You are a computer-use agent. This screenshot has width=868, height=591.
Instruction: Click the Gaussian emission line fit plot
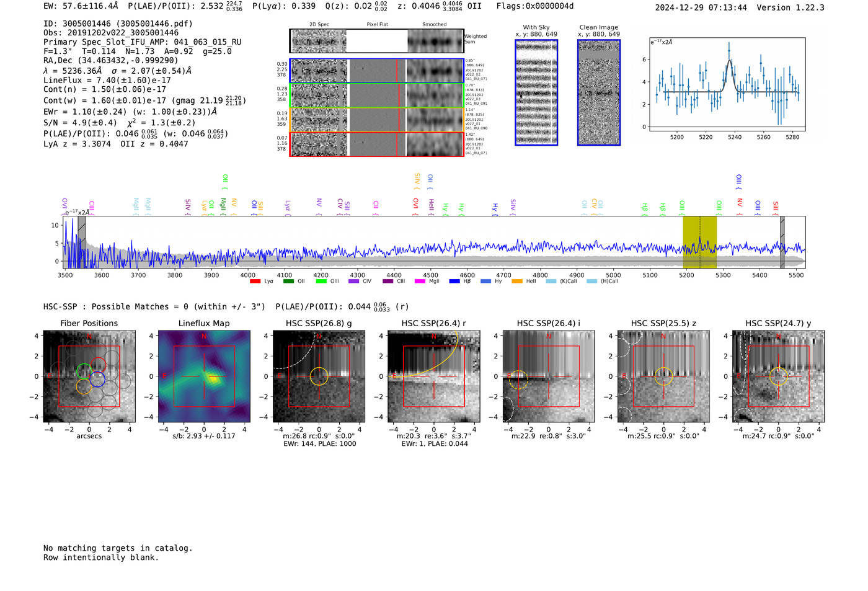[x=727, y=84]
